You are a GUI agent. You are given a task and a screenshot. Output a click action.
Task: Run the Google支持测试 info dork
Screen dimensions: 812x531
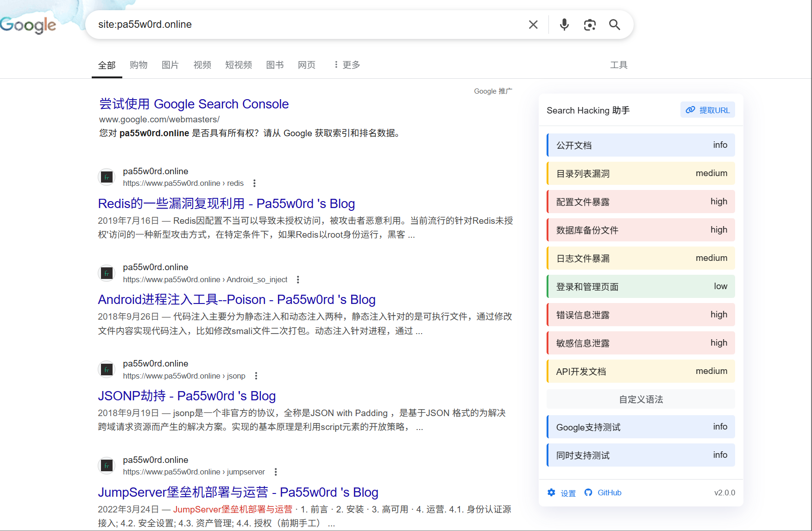click(x=641, y=427)
